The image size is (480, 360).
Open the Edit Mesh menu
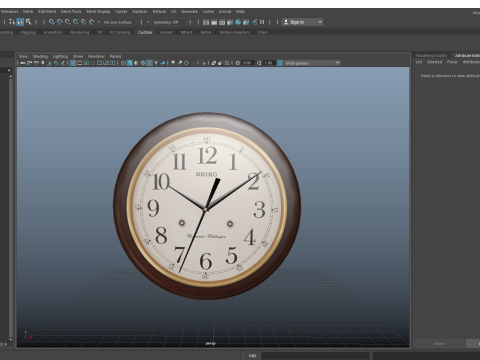click(x=47, y=11)
